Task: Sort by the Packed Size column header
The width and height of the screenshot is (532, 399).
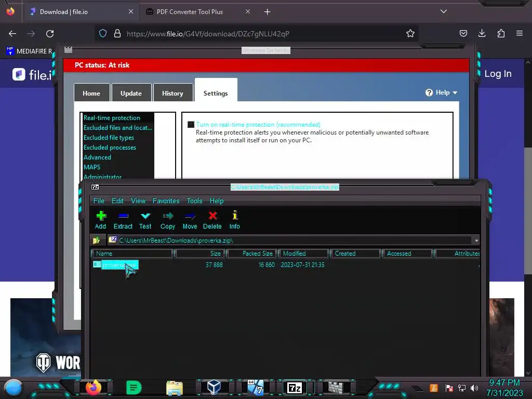Action: [252, 254]
